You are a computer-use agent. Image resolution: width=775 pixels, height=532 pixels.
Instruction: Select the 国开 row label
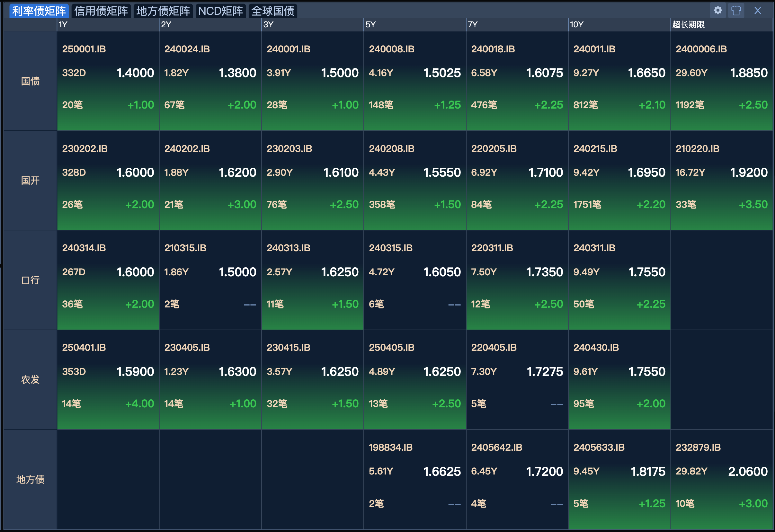point(30,180)
